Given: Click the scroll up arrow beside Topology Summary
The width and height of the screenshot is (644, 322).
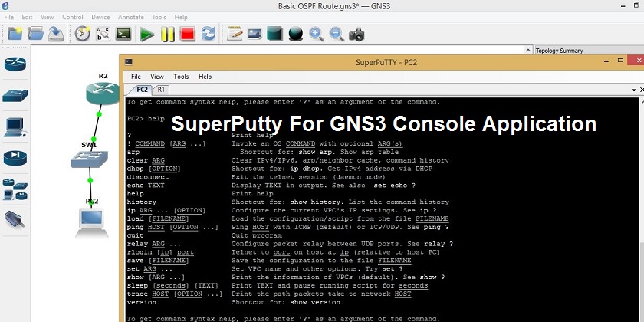Looking at the screenshot, I should (x=528, y=50).
